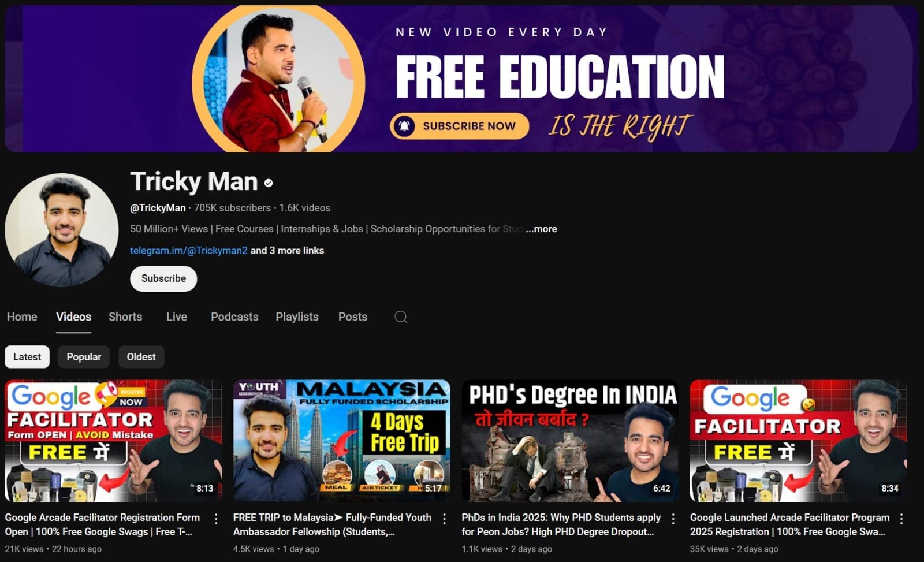Click the bell Subscribe Now banner graphic
Viewport: 924px width, 562px height.
460,126
